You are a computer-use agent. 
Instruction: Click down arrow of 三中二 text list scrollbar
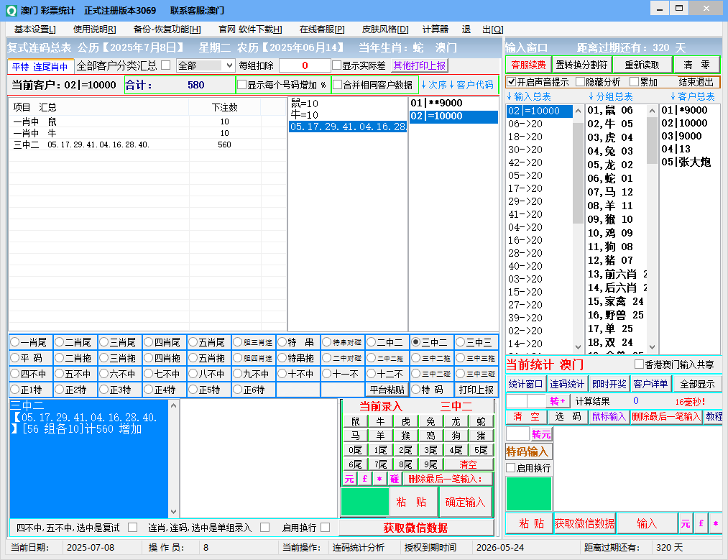173,511
